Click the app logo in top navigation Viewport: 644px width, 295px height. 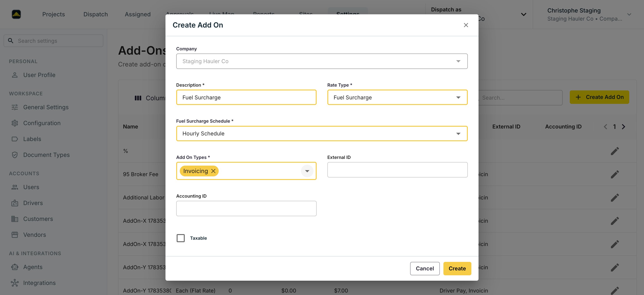[16, 14]
